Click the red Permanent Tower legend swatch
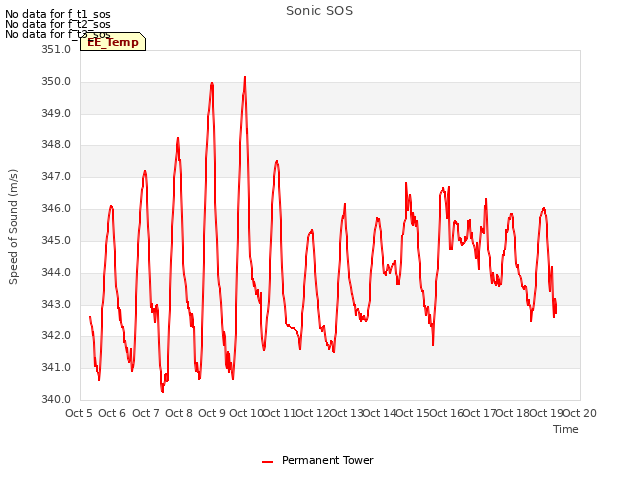Viewport: 640px width, 480px height. point(267,462)
